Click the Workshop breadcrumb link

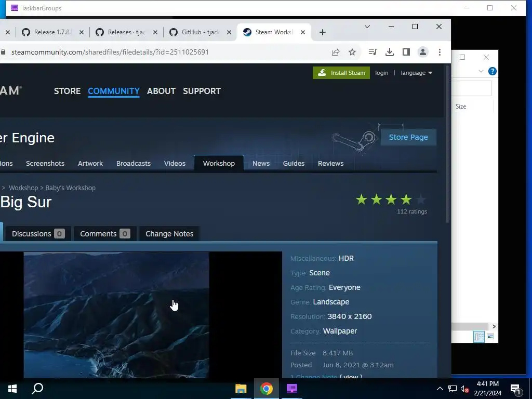[23, 188]
